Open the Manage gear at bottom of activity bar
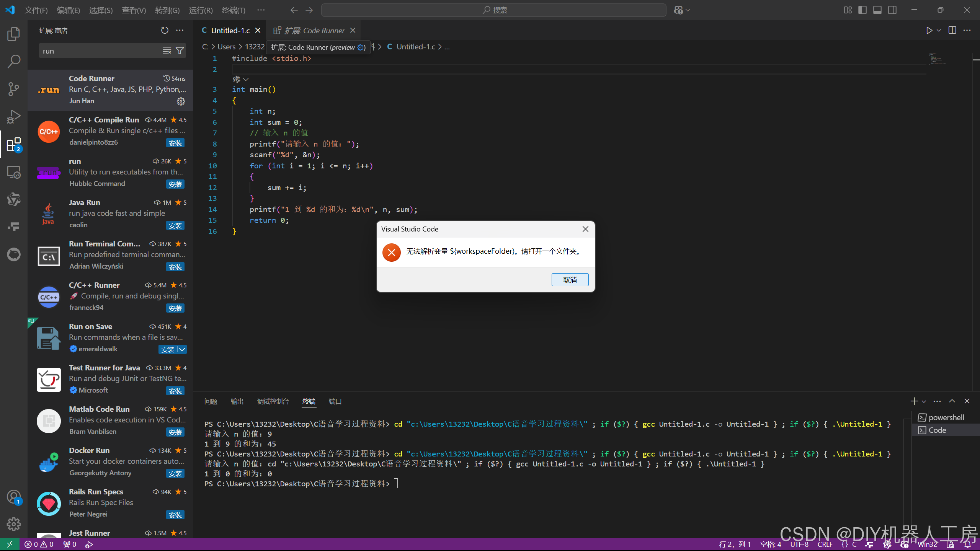 click(13, 524)
